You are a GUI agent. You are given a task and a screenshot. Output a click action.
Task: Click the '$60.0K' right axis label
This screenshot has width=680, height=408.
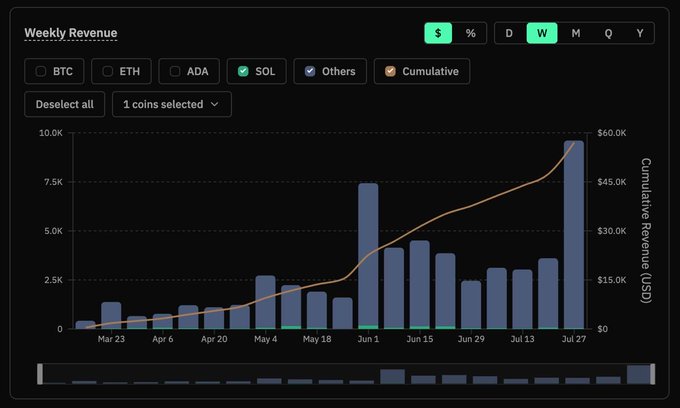[611, 133]
